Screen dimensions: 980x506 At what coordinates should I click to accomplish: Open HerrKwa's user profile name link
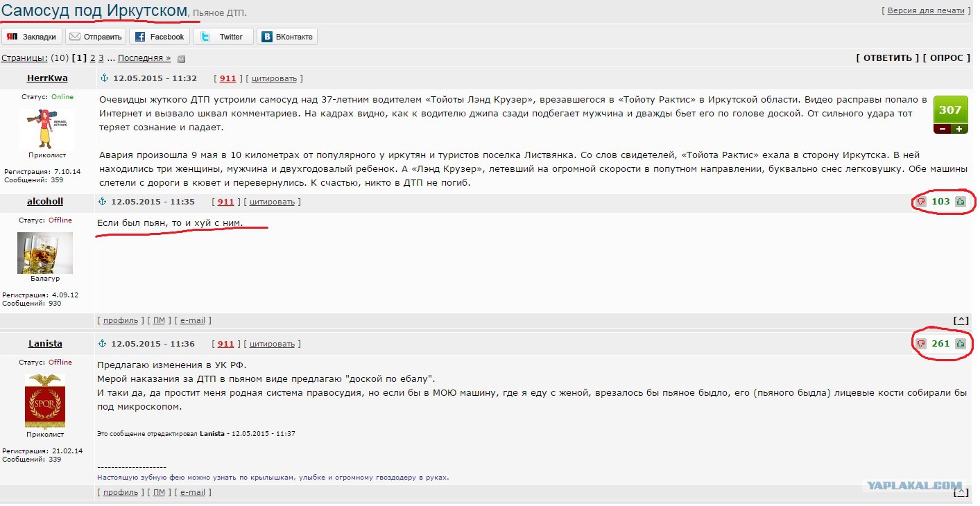coord(47,78)
